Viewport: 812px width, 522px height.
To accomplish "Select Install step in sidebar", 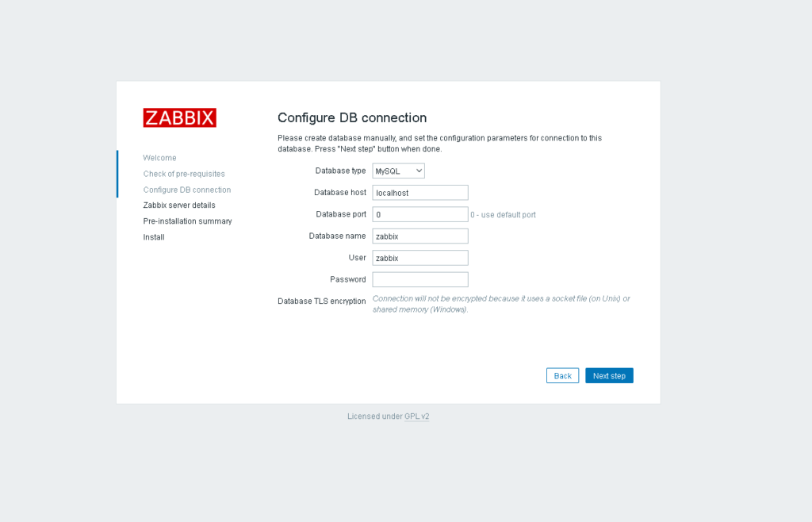I will click(x=154, y=237).
